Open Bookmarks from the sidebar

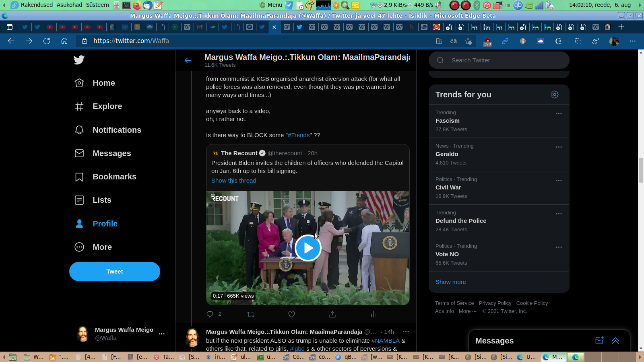click(114, 177)
